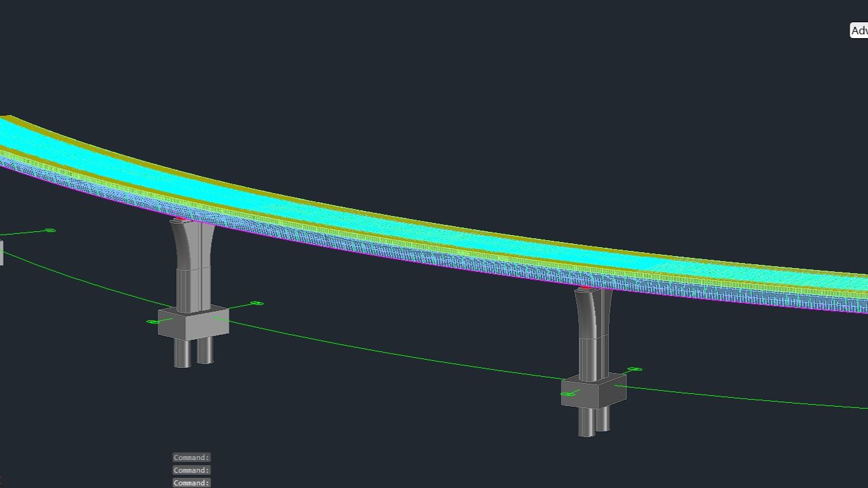Click the topmost "Command:" history line

tap(191, 457)
